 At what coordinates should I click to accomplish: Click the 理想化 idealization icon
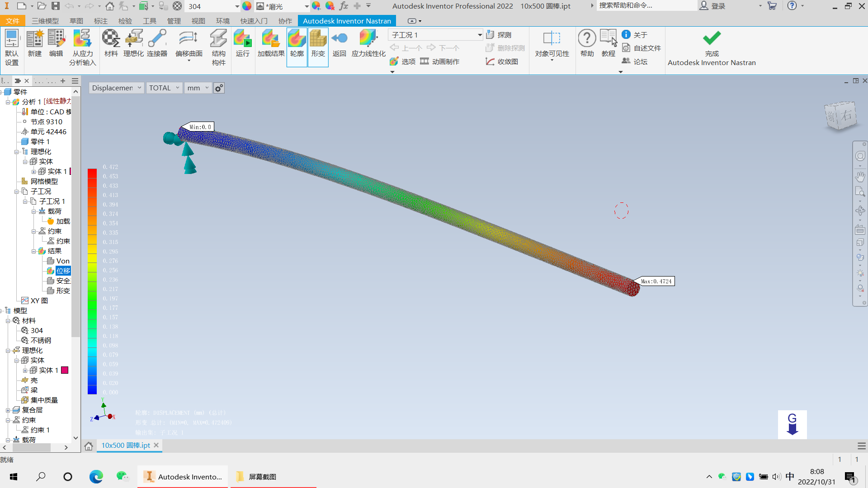(134, 43)
